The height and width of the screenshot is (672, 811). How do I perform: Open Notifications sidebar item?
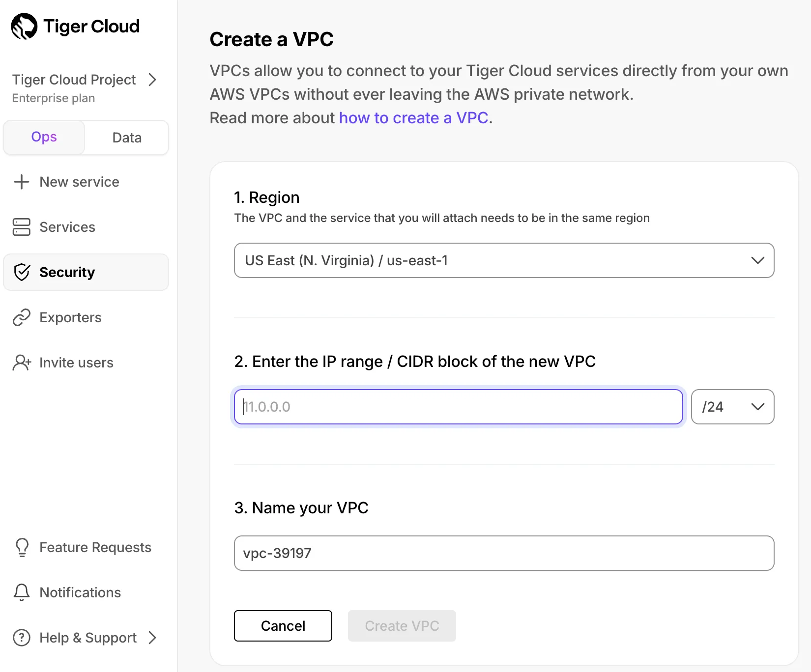click(x=86, y=592)
